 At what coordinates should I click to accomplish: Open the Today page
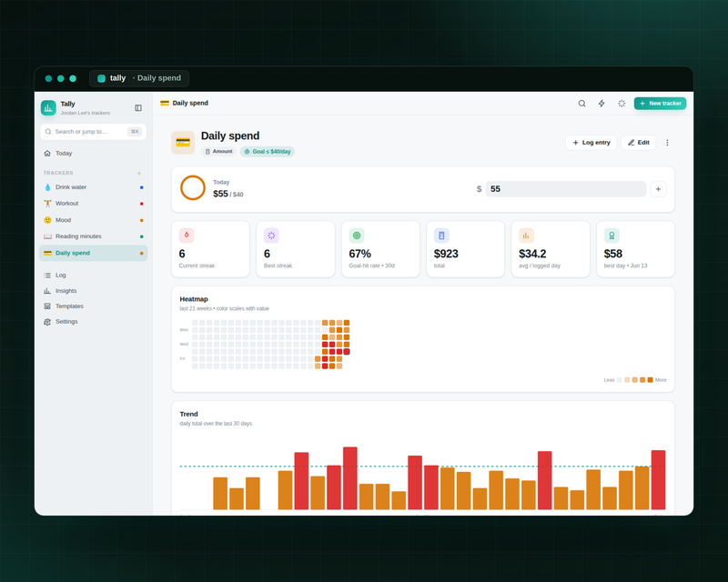[94, 153]
